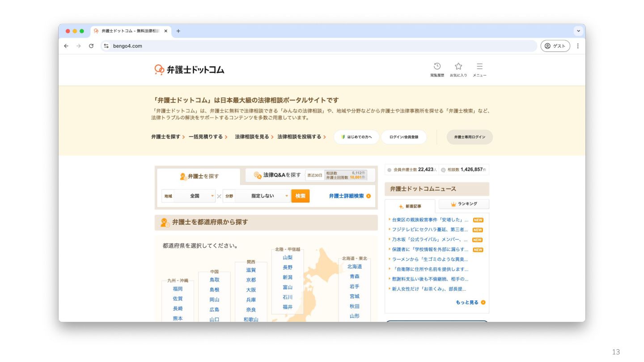Screen dimensions: 644x362
Task: Select 北海道 prefecture
Action: [x=355, y=266]
